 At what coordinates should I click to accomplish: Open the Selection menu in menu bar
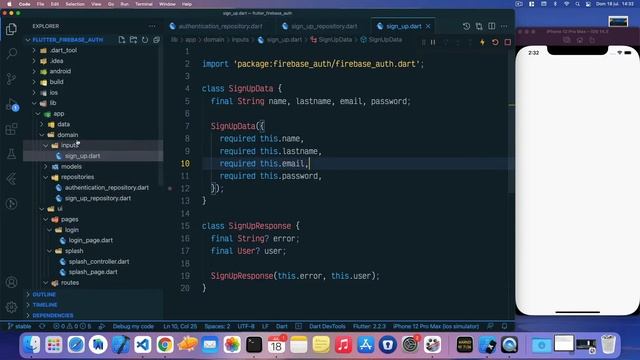tap(75, 4)
